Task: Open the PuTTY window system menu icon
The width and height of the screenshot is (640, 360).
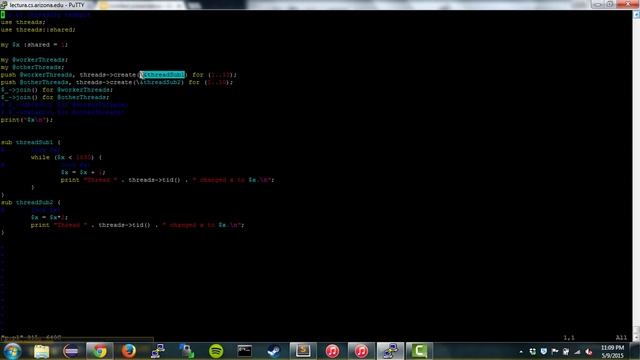Action: 4,5
